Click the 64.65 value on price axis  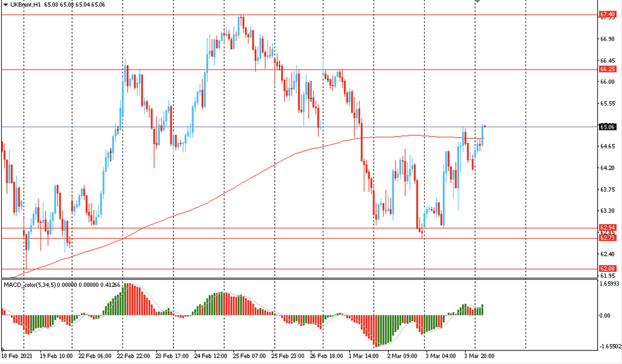pyautogui.click(x=608, y=147)
